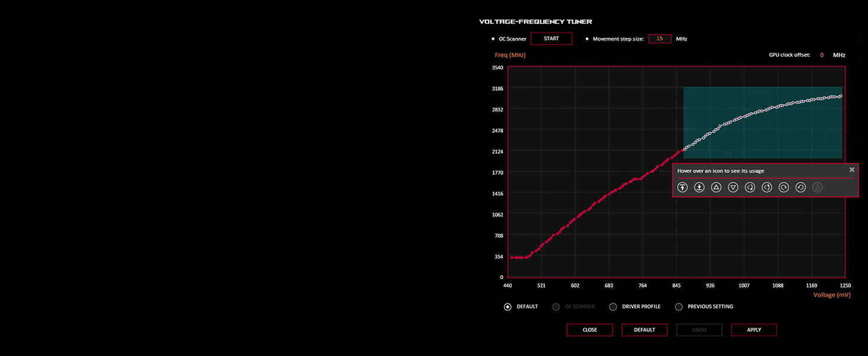This screenshot has width=868, height=356.
Task: Choose the PREVIOUS SETTING radio option
Action: [679, 307]
